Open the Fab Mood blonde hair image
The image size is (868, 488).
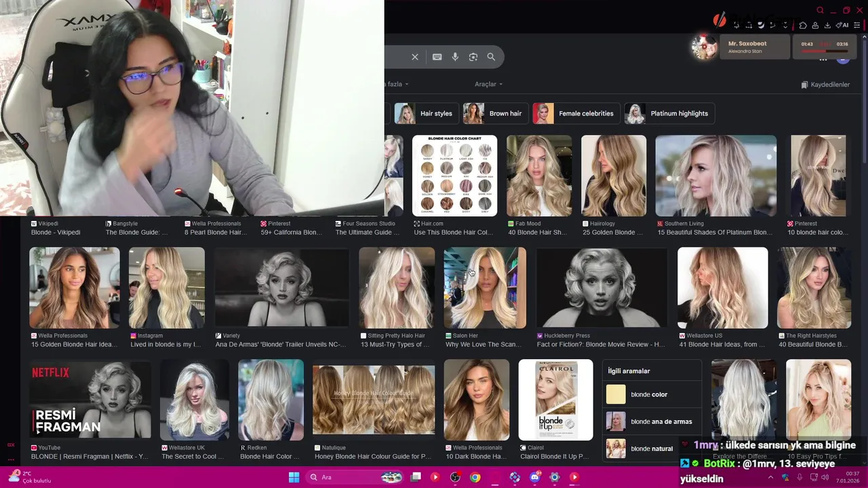coord(539,176)
